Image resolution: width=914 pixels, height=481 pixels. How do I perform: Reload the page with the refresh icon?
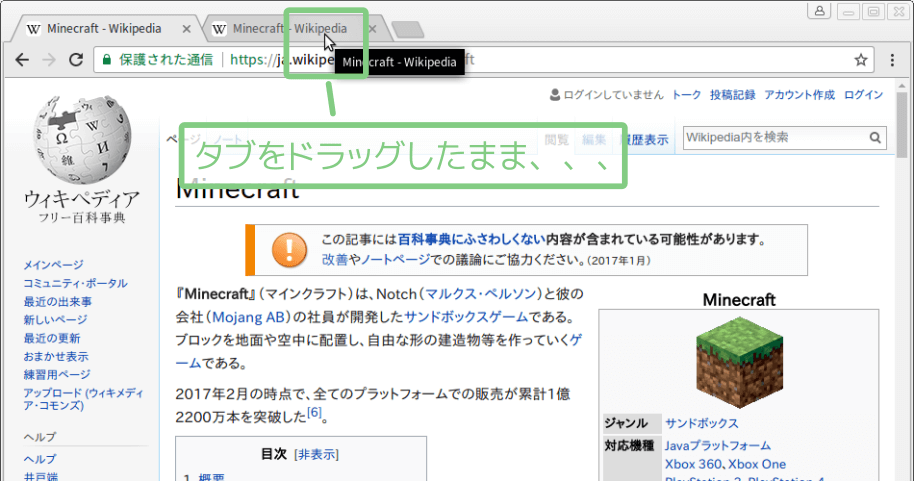tap(76, 59)
